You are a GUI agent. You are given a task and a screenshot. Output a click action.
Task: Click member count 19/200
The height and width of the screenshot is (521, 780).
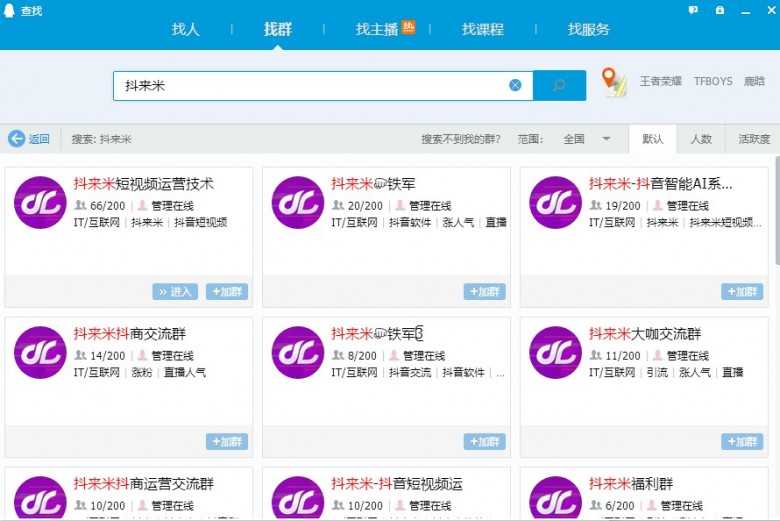point(623,206)
